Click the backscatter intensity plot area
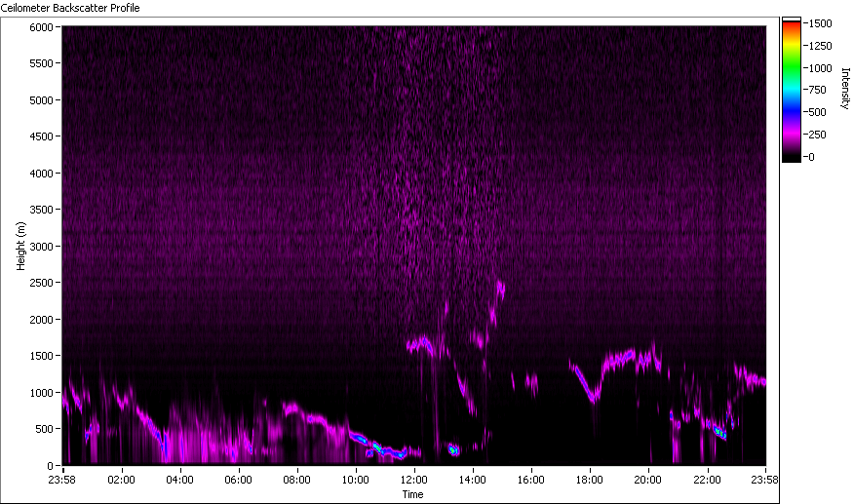This screenshot has height=504, width=854. point(414,245)
